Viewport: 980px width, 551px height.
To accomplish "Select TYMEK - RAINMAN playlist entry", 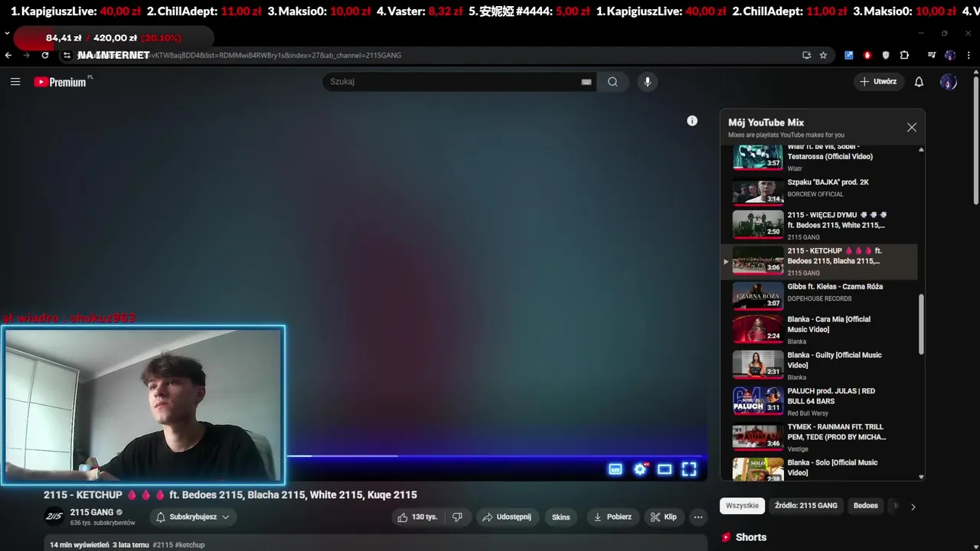I will pyautogui.click(x=819, y=438).
